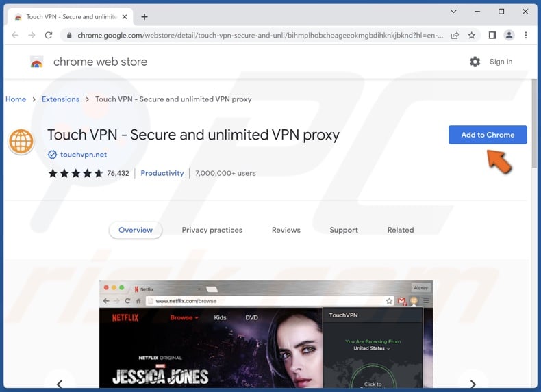The width and height of the screenshot is (541, 392).
Task: Click the Chrome Web Store rainbow logo
Action: (x=37, y=62)
